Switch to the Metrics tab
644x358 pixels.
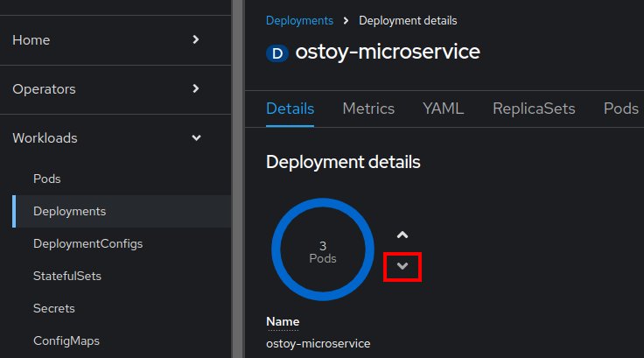(x=368, y=109)
